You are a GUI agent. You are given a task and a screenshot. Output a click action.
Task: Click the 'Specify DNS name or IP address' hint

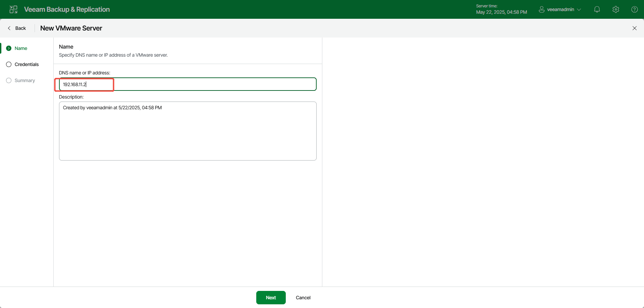[x=113, y=55]
